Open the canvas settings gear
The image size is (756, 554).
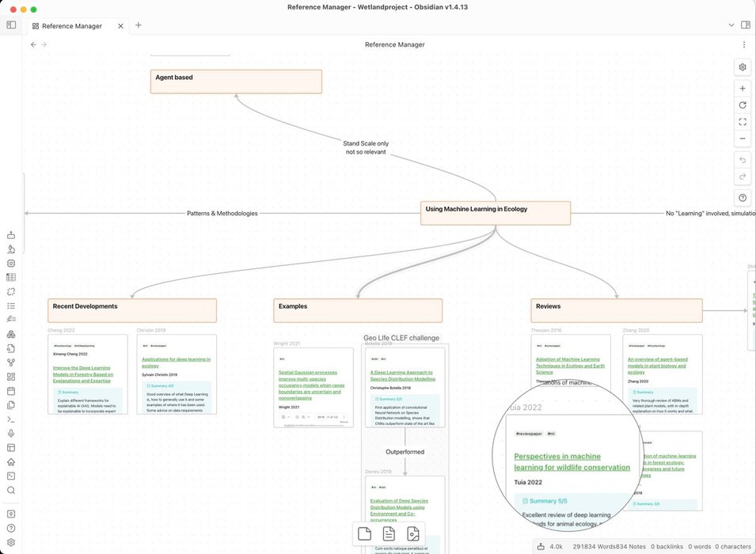point(742,67)
